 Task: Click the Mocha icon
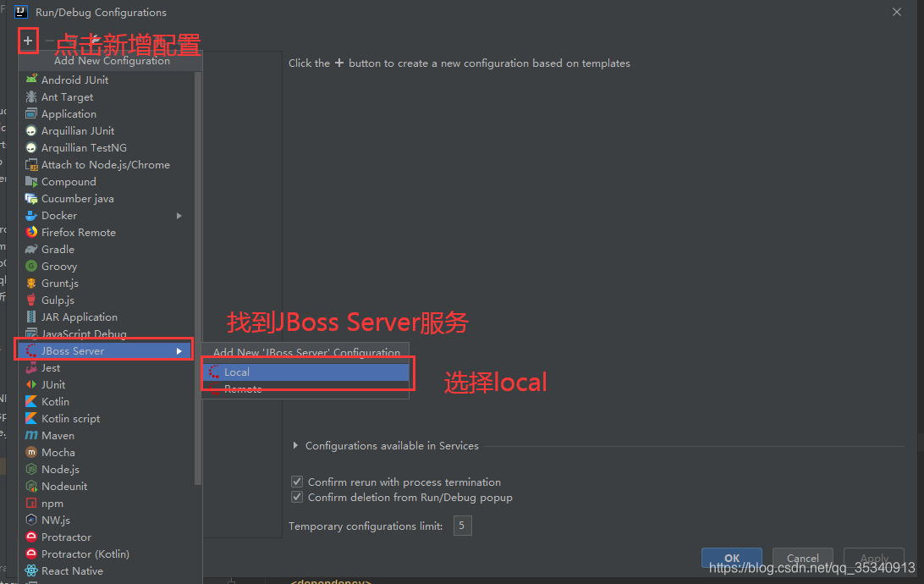click(x=31, y=452)
